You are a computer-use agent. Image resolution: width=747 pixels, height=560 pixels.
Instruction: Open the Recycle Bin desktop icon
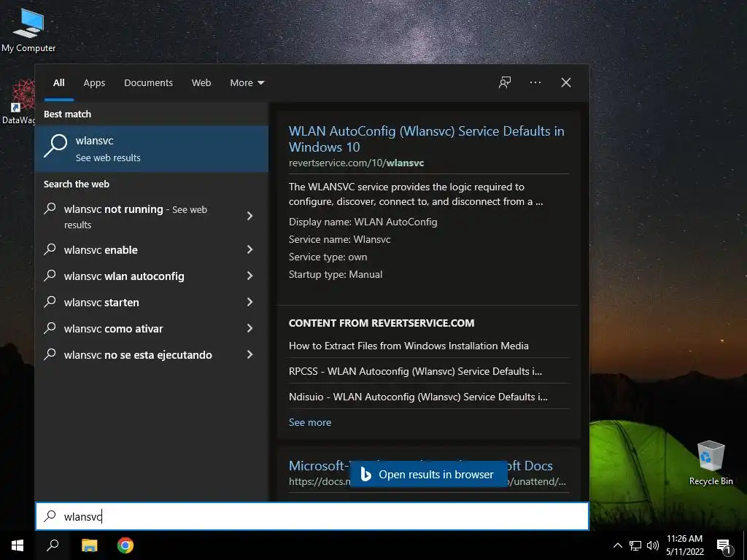711,462
